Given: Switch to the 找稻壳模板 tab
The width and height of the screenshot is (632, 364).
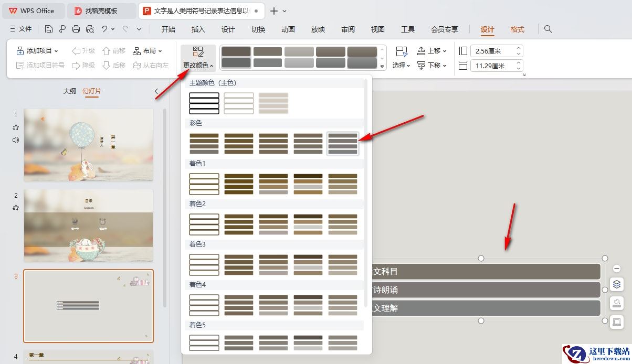Looking at the screenshot, I should [101, 10].
